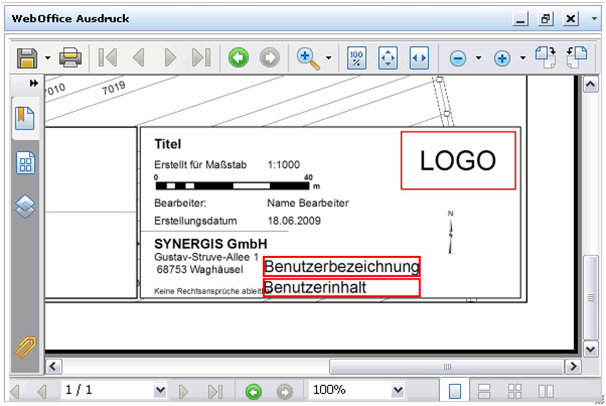Click horizontal scrollbar right arrow
Image resolution: width=606 pixels, height=406 pixels.
[573, 366]
